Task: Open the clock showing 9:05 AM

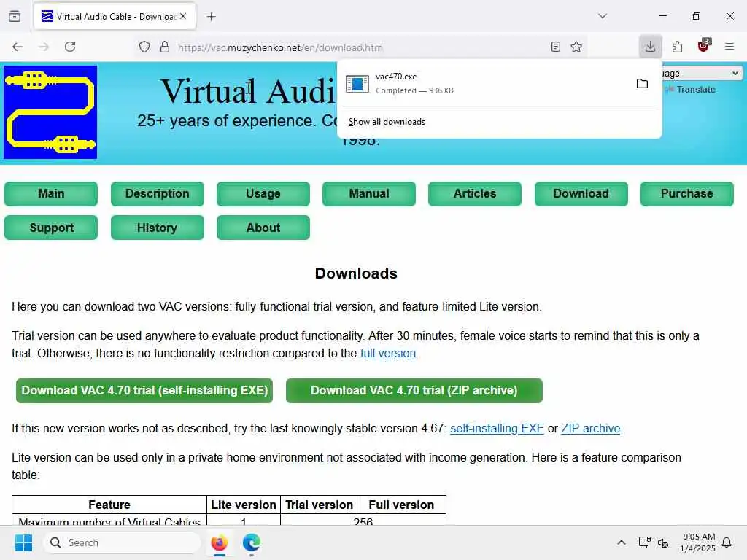Action: (697, 542)
